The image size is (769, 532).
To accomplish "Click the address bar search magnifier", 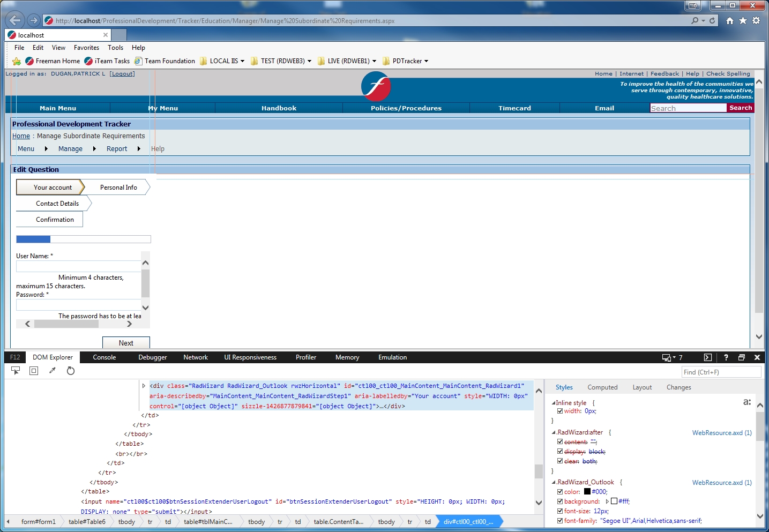I will [695, 20].
